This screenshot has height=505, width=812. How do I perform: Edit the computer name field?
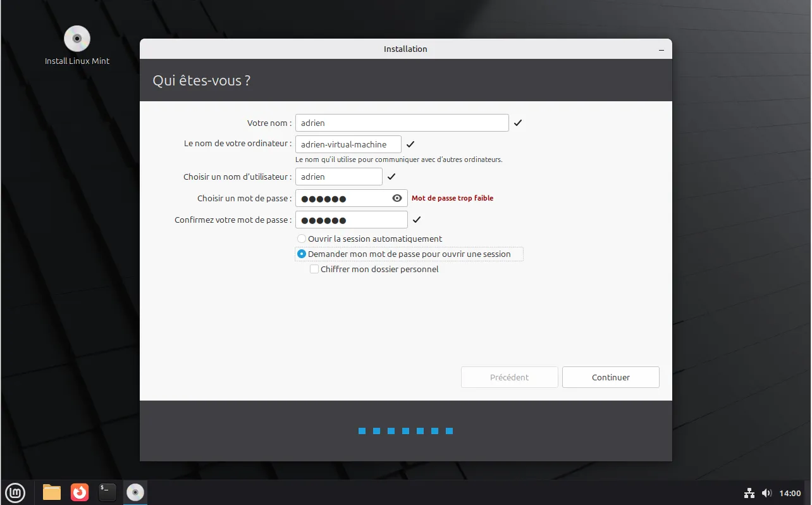click(x=348, y=144)
